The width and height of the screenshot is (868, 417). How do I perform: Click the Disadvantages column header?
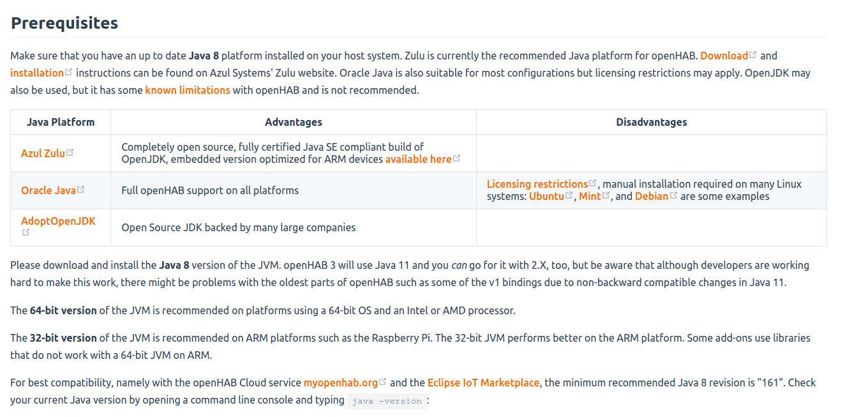pos(652,122)
